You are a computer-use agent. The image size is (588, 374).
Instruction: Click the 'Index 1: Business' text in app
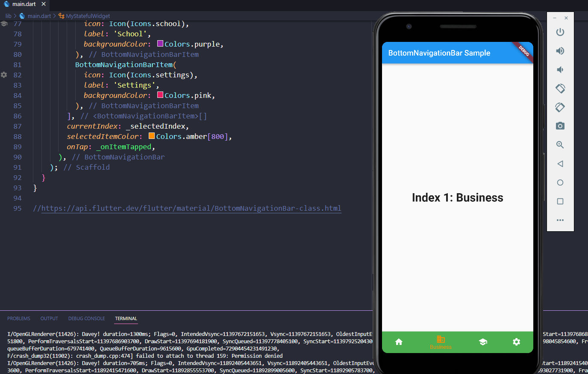tap(458, 197)
